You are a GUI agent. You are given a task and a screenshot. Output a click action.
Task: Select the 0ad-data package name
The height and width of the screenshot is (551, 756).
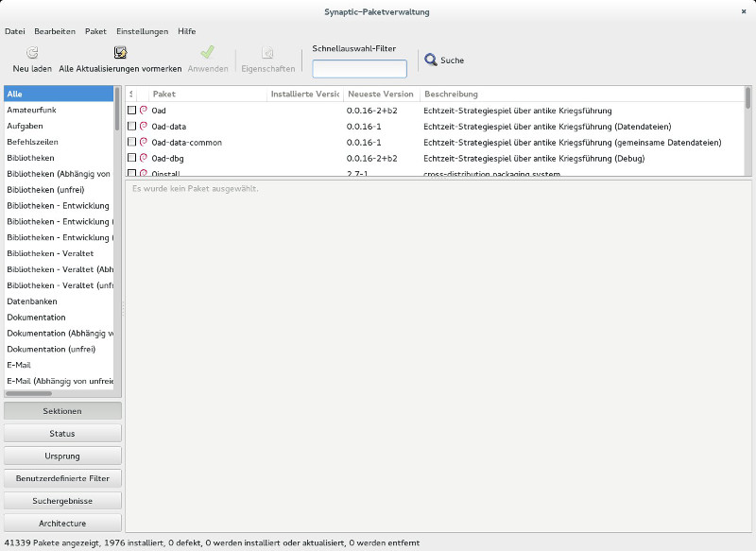(x=169, y=127)
